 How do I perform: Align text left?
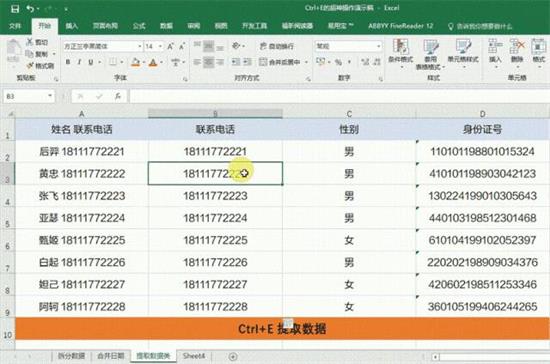(x=197, y=62)
